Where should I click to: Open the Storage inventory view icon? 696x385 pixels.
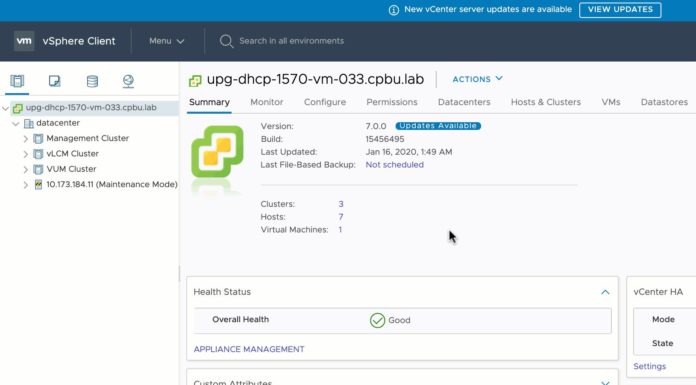click(92, 81)
